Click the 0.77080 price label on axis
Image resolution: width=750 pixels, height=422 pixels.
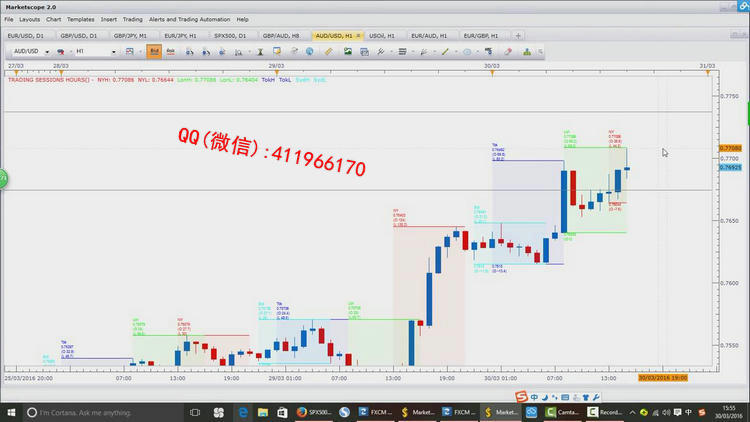coord(730,148)
